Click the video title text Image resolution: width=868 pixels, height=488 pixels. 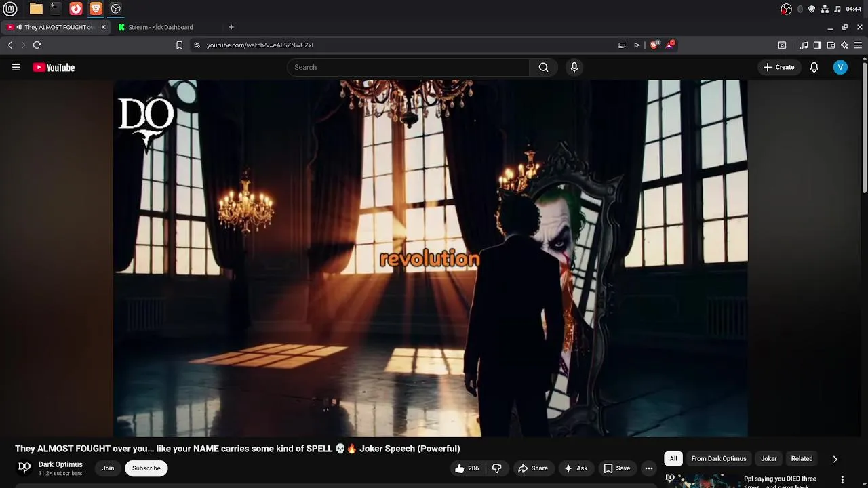(237, 449)
